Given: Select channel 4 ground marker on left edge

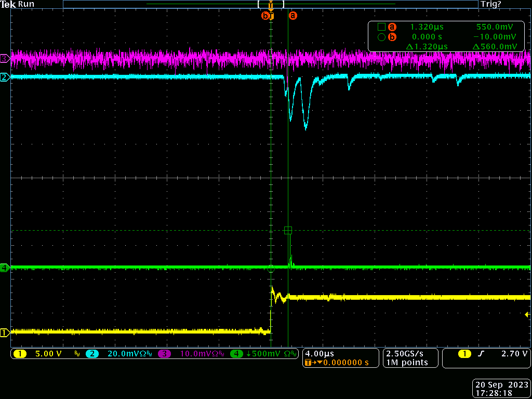Looking at the screenshot, I should (x=5, y=268).
